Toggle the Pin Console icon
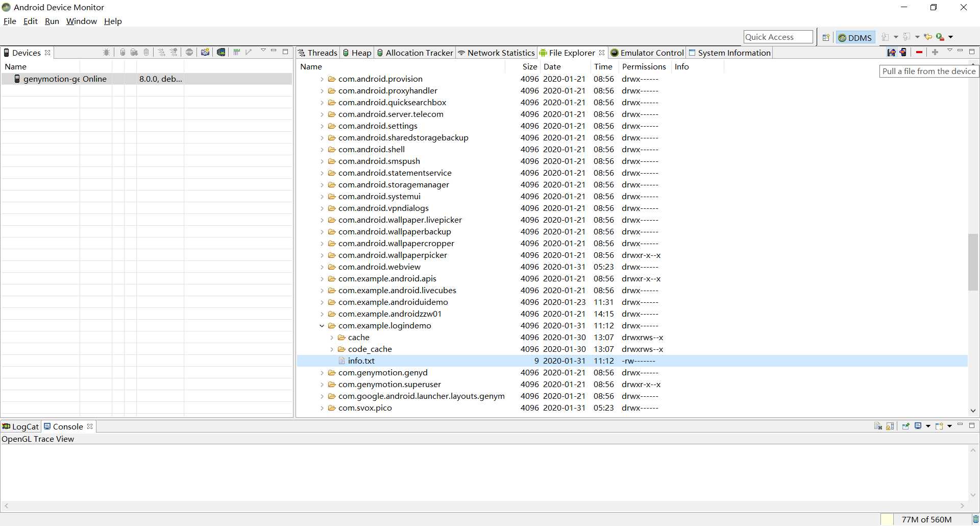980x526 pixels. tap(905, 426)
